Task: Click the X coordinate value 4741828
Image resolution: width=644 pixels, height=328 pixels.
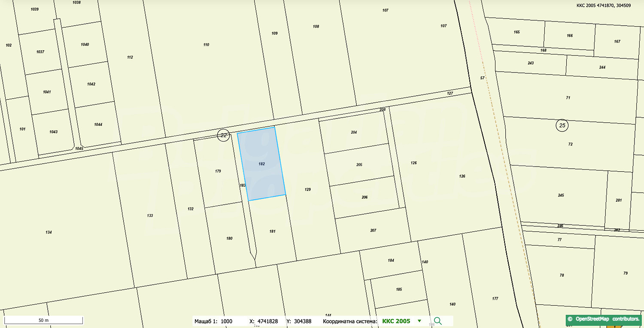Action: tap(268, 321)
